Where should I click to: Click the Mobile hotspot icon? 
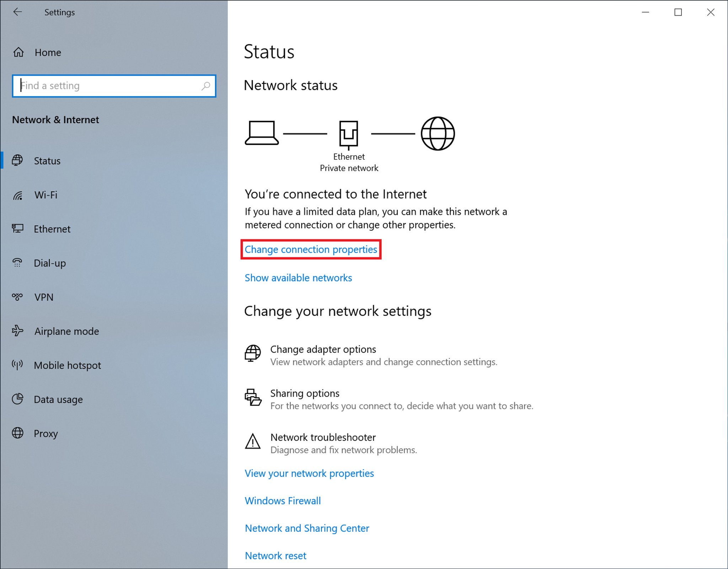17,365
